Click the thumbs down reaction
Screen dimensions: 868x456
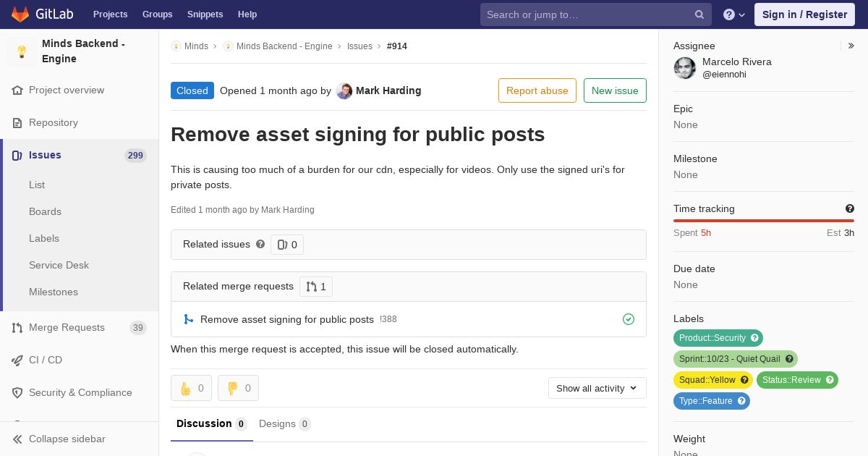(238, 388)
